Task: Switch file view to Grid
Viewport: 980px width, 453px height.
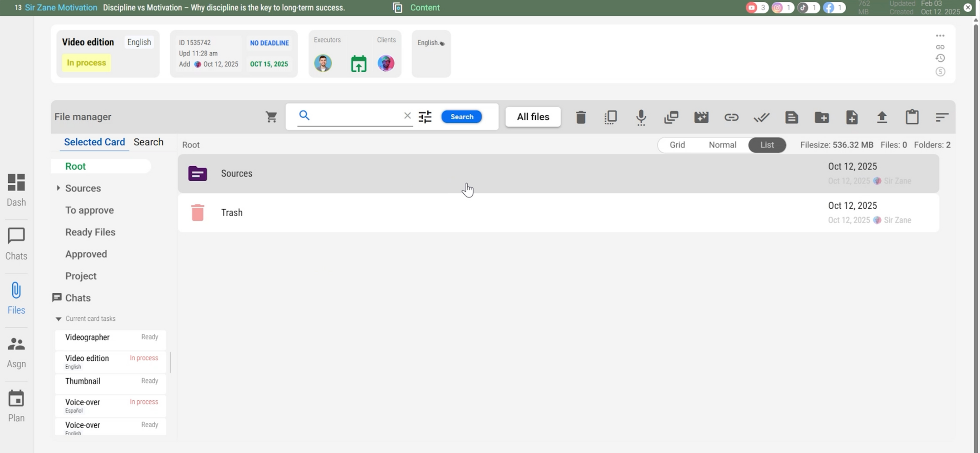Action: point(677,145)
